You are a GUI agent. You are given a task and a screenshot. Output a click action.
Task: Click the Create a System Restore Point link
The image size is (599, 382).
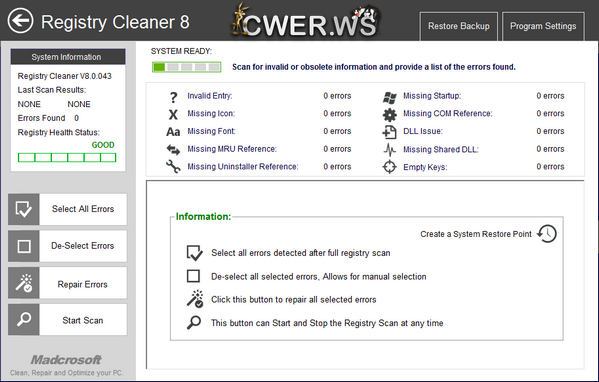476,234
